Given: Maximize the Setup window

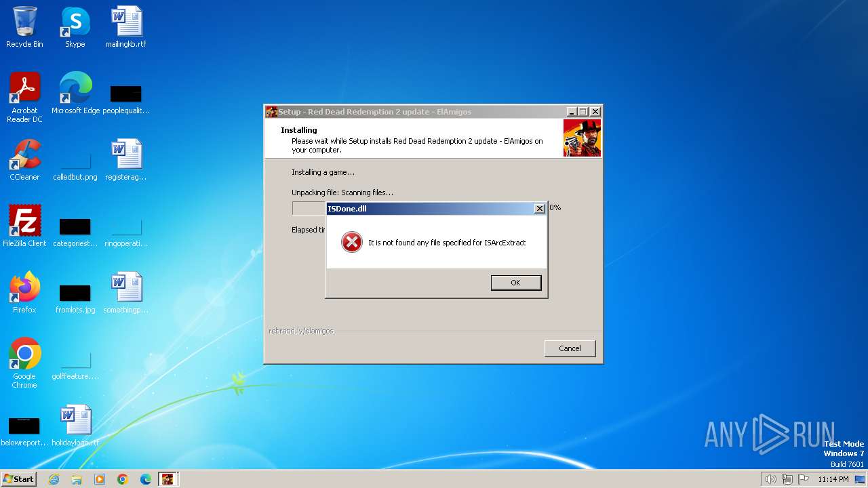Looking at the screenshot, I should (583, 112).
